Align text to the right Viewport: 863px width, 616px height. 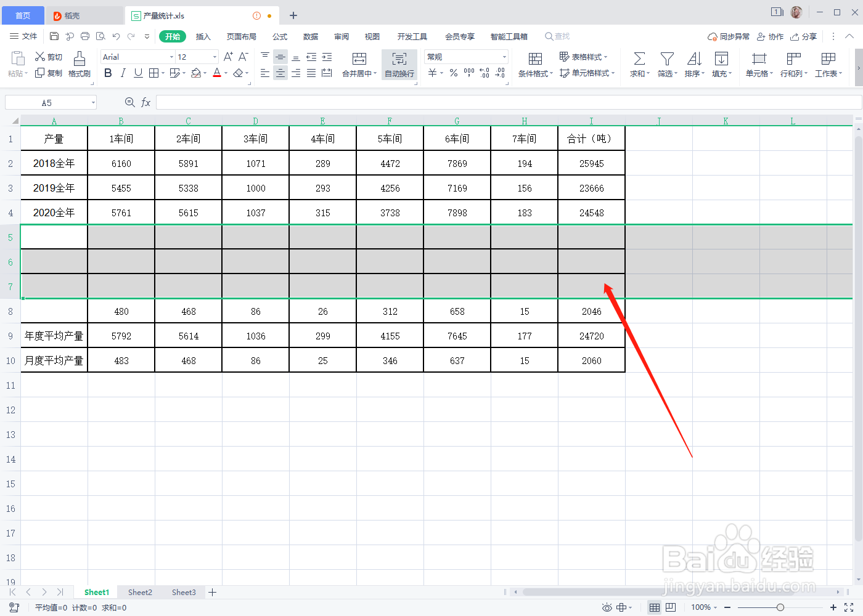click(x=296, y=73)
